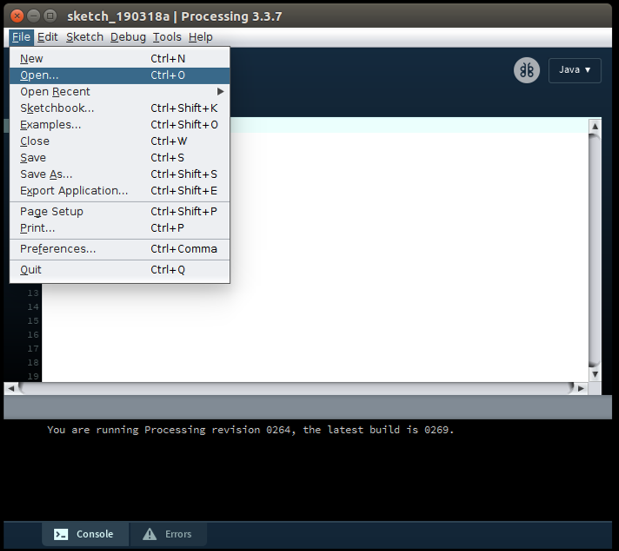Click the File menu in menu bar

pos(21,37)
